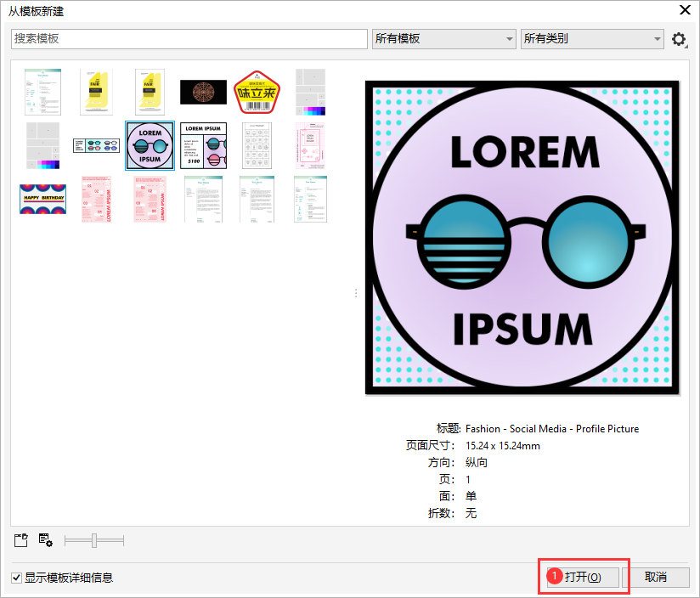Select the fourth template in the bottom row

[x=203, y=199]
